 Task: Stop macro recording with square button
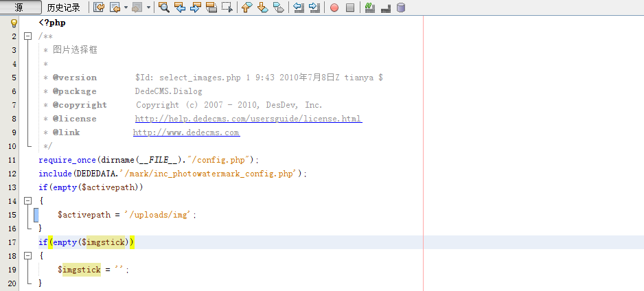350,8
